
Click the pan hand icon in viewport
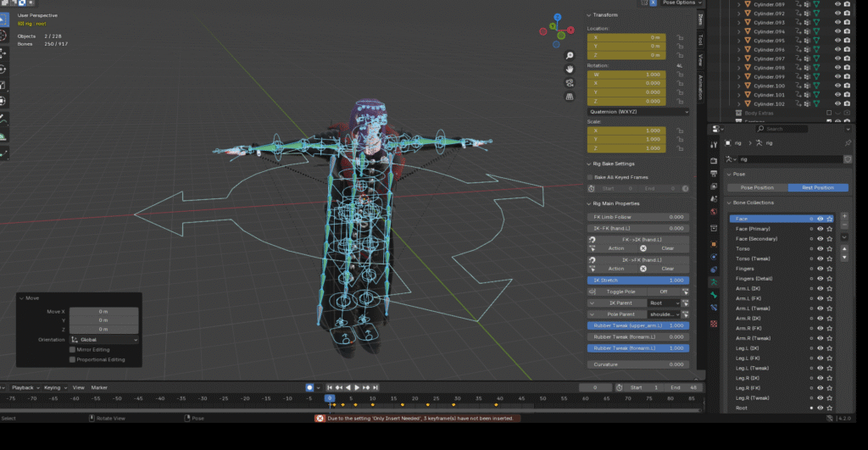coord(570,68)
